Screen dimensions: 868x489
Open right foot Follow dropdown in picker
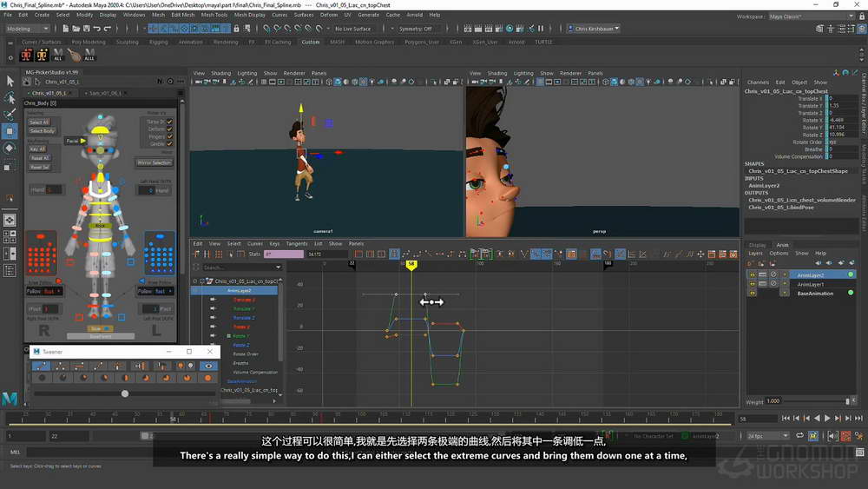pyautogui.click(x=44, y=291)
